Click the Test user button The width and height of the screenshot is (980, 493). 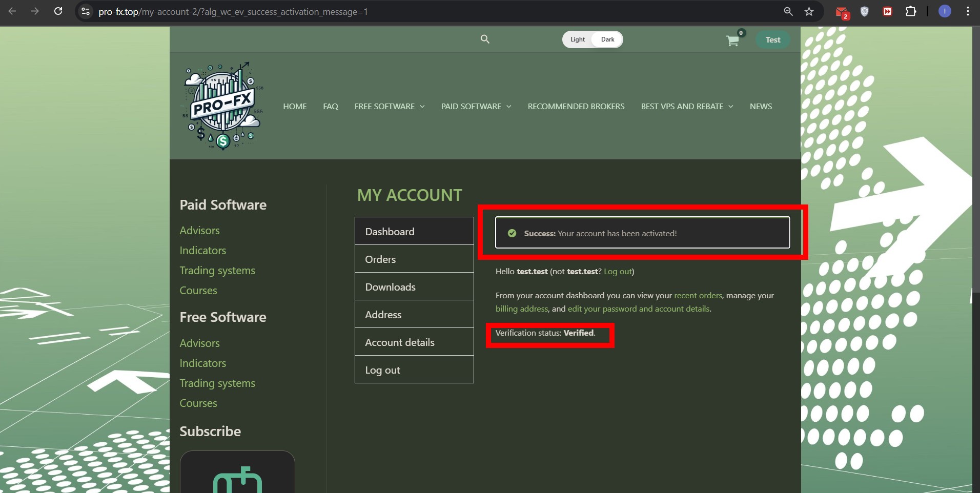click(772, 40)
